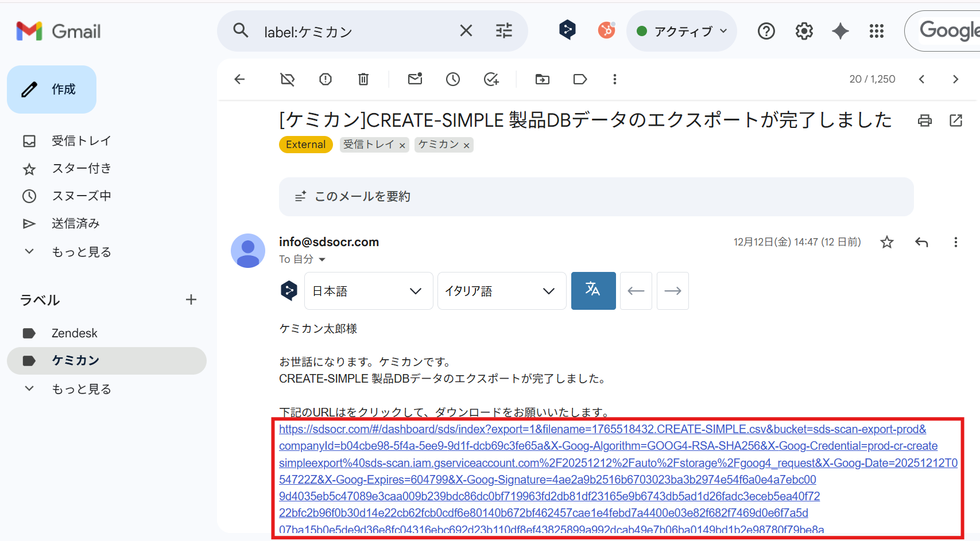Open the 作成 compose button

tap(52, 89)
